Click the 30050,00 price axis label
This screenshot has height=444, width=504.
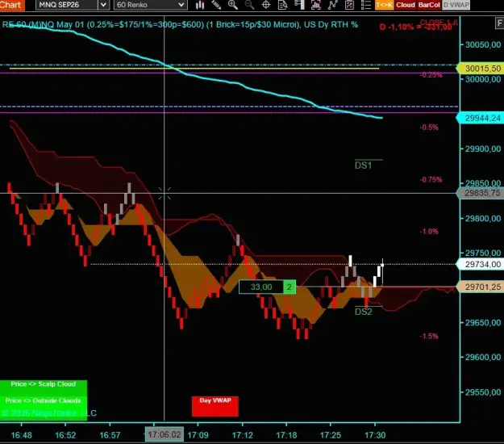point(483,44)
